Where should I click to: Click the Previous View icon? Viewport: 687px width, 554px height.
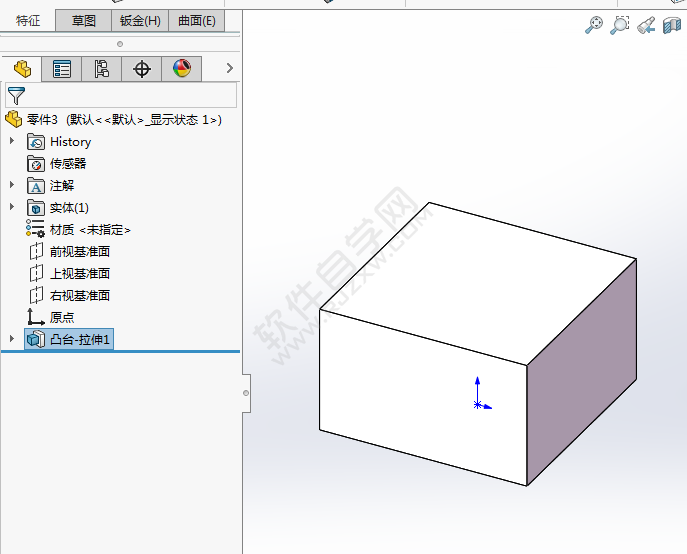tap(646, 25)
